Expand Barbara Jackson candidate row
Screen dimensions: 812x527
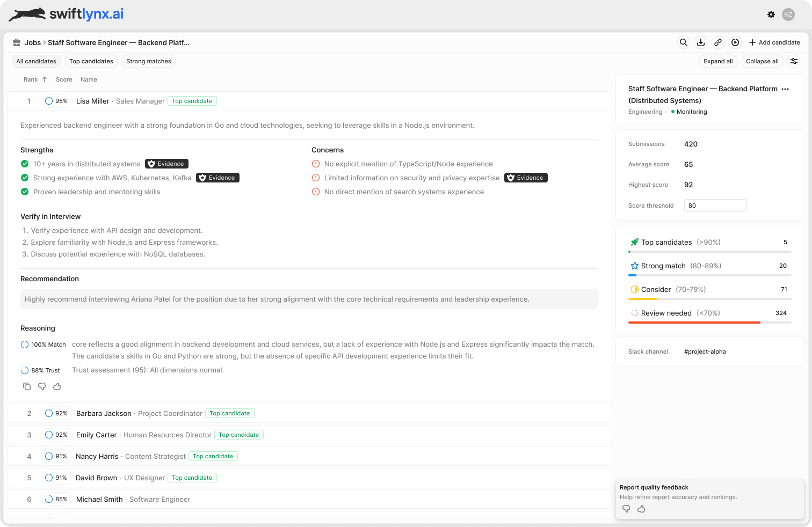(x=104, y=413)
